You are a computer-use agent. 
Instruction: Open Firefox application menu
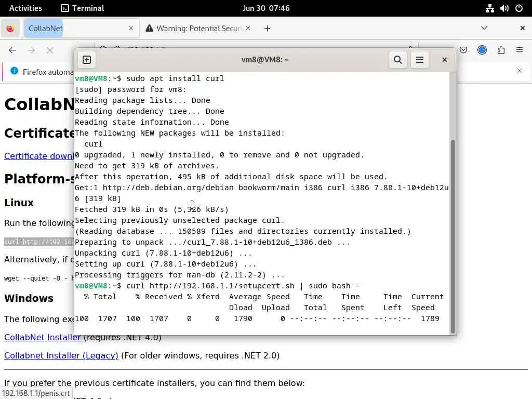(520, 50)
